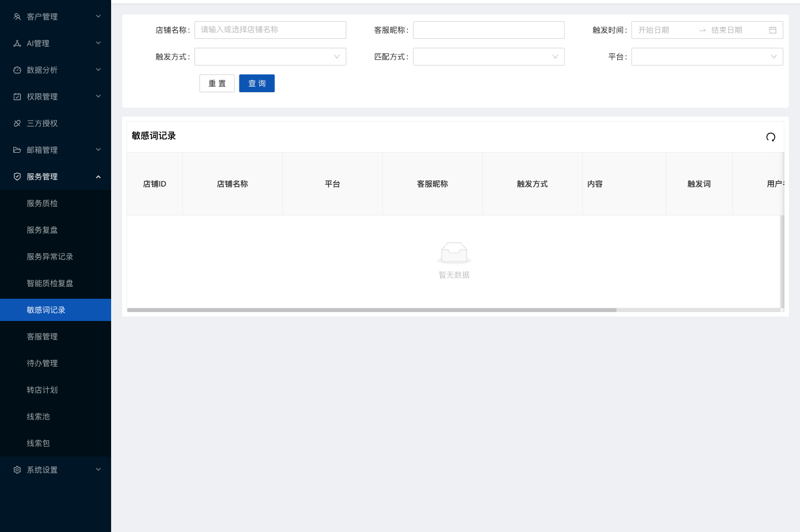
Task: Focus the 客服昵称 input field
Action: pos(489,30)
